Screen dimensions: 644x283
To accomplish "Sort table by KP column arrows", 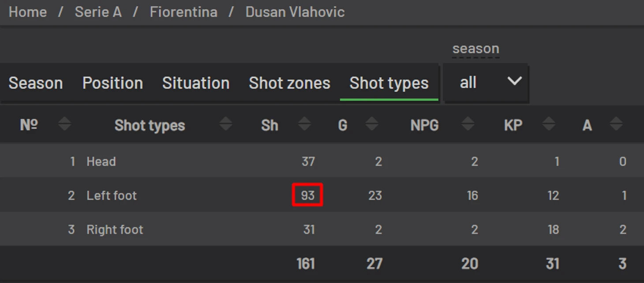I will 549,125.
